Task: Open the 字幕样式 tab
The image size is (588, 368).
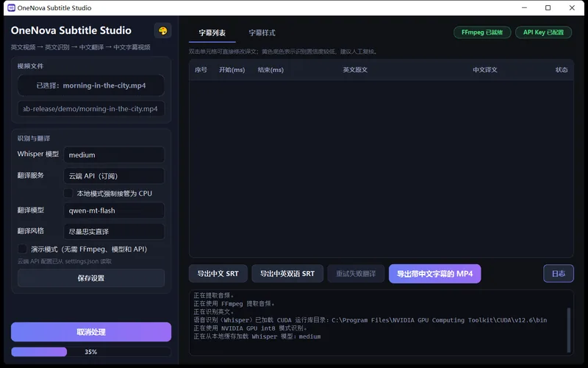Action: (262, 33)
